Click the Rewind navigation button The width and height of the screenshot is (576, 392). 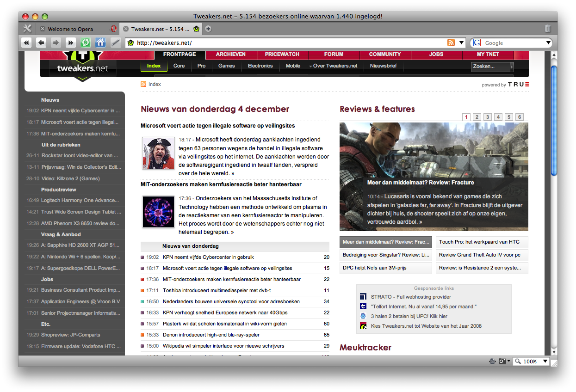click(x=27, y=43)
